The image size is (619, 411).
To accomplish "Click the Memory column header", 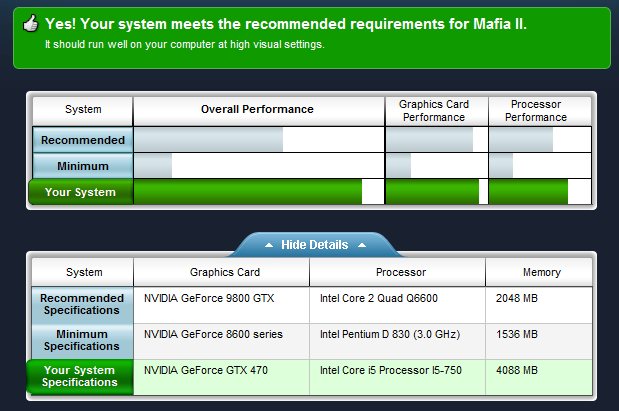I will 539,272.
